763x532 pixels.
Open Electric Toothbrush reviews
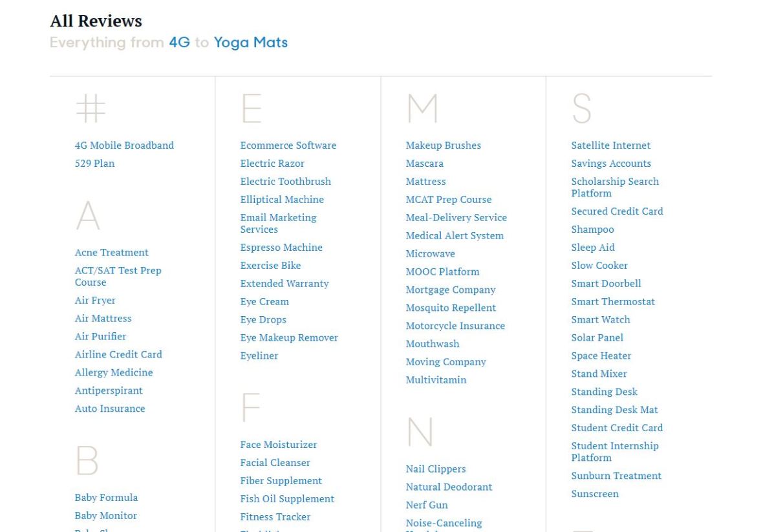[x=285, y=182]
